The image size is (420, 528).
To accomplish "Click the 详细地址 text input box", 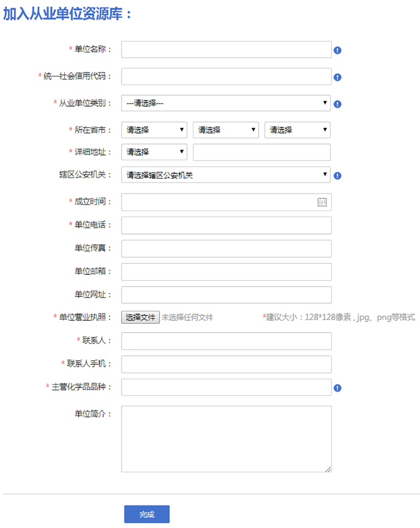I will point(261,152).
